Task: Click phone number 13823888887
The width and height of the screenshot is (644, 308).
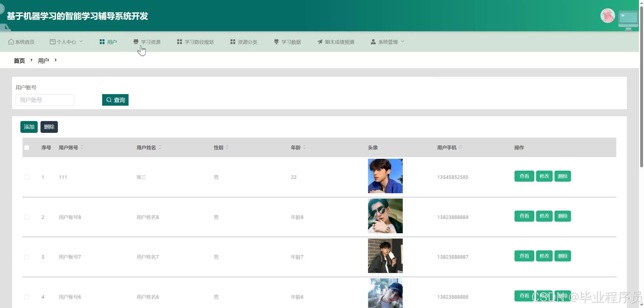Action: point(453,257)
